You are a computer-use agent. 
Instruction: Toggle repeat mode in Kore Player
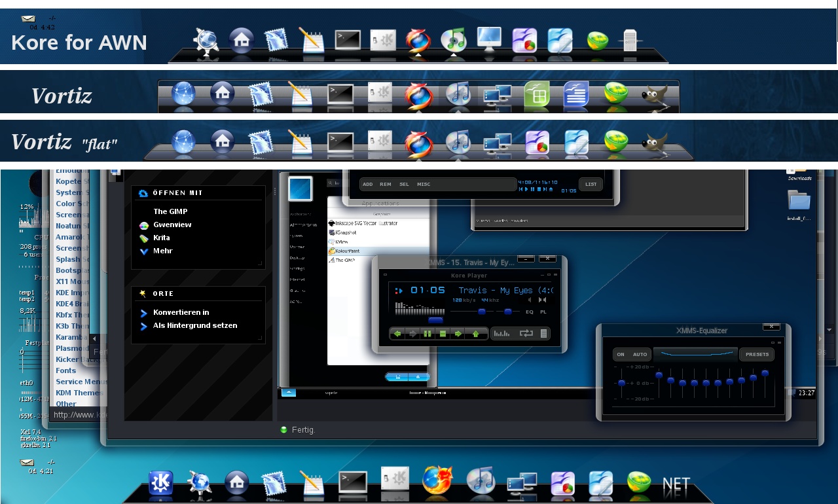click(x=526, y=334)
